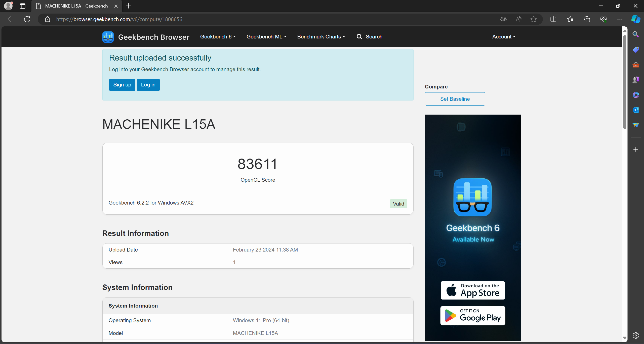Refresh the page with reload icon
644x344 pixels.
pyautogui.click(x=27, y=19)
